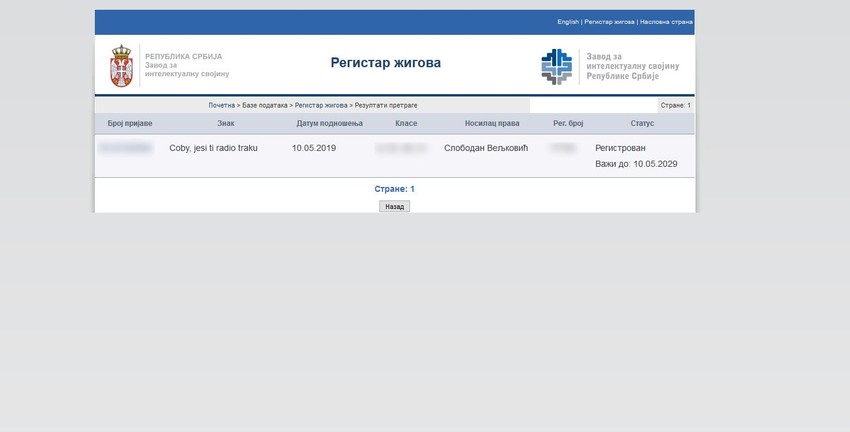Click the Број пријаве column header
850x432 pixels.
tap(130, 124)
